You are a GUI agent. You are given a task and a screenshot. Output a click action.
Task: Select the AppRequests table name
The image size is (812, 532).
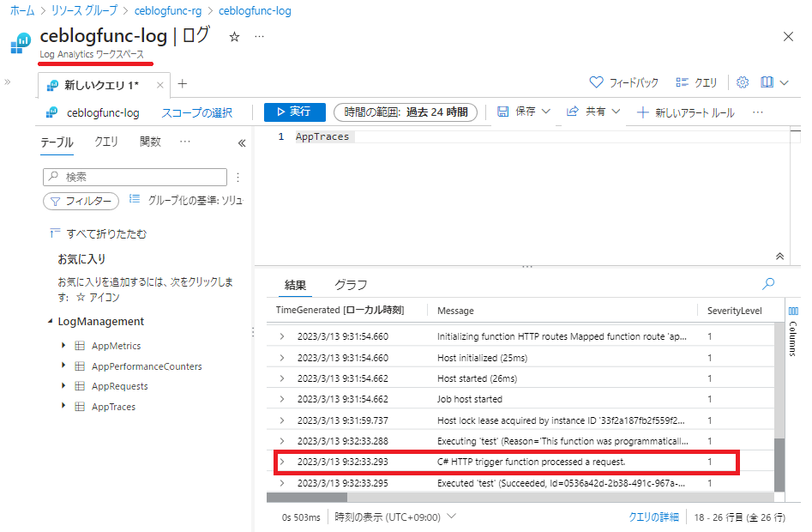(120, 386)
